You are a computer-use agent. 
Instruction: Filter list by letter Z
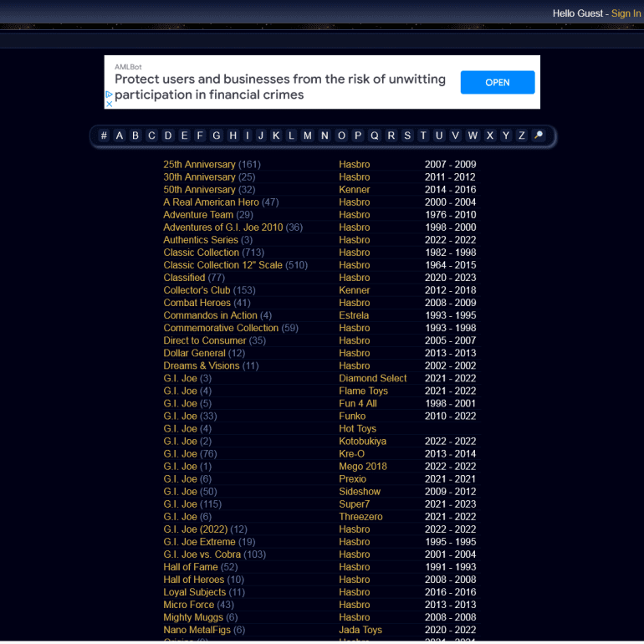pos(522,135)
